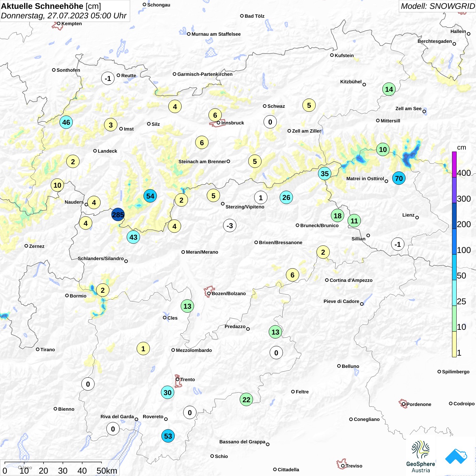This screenshot has height=476, width=476.
Task: Click the 22 cm station marker
Action: (x=246, y=400)
